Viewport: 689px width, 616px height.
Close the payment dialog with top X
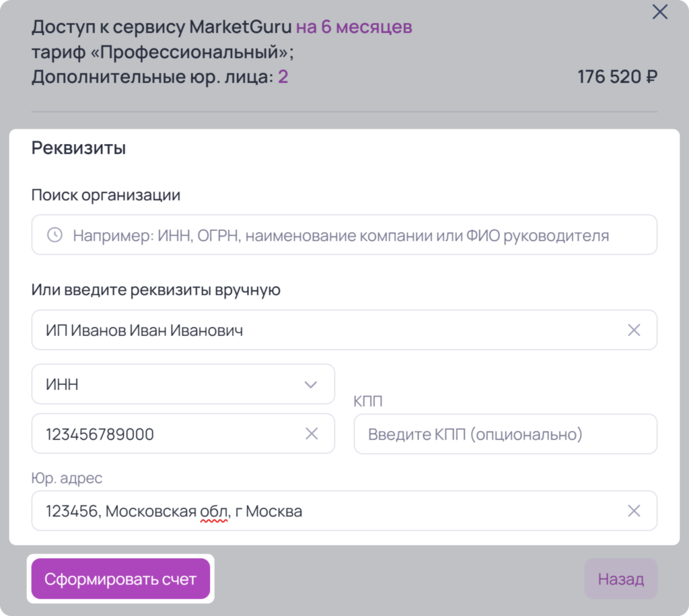pyautogui.click(x=659, y=12)
